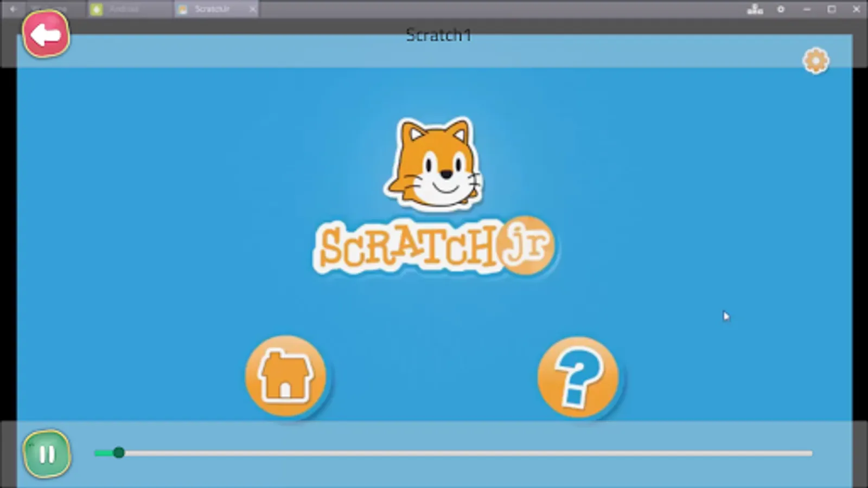Open the emulator settings gear
The width and height of the screenshot is (868, 488).
pyautogui.click(x=780, y=9)
